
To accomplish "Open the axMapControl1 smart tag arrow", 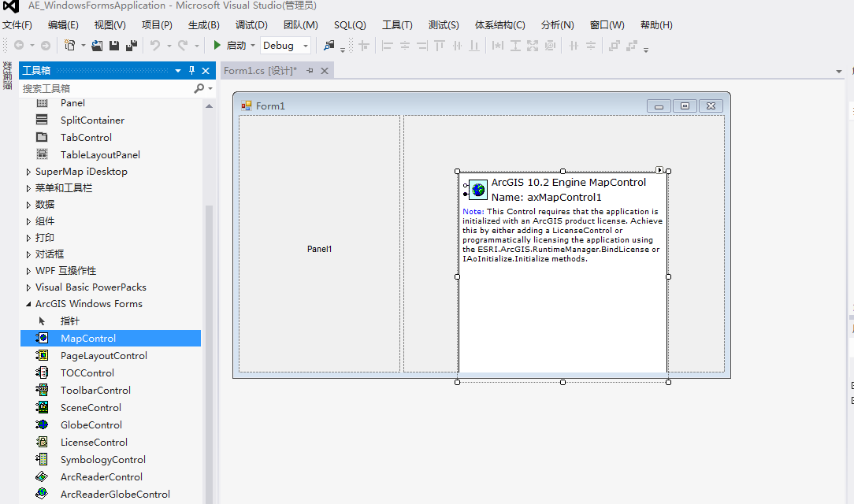I will [659, 170].
